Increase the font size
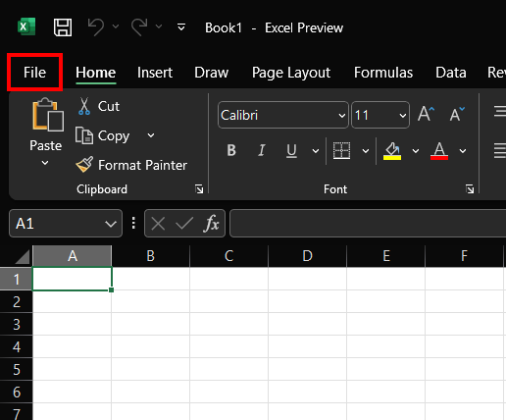The height and width of the screenshot is (420, 506). (426, 114)
